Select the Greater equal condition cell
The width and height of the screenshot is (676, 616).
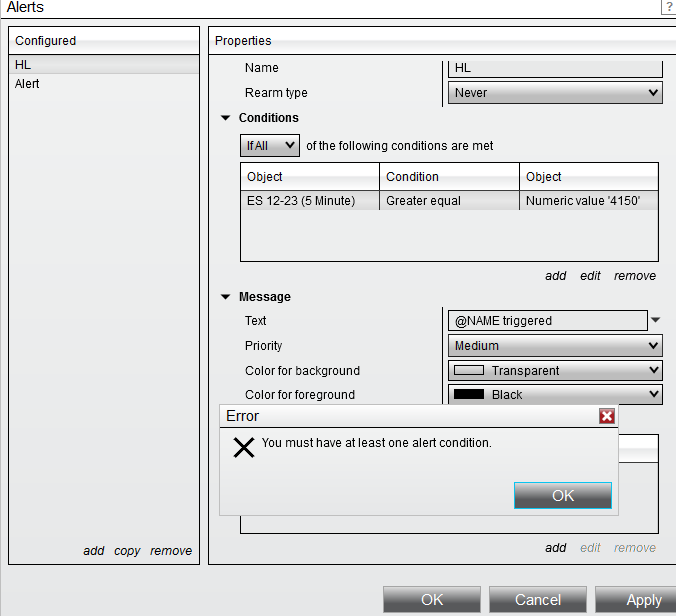(x=449, y=201)
